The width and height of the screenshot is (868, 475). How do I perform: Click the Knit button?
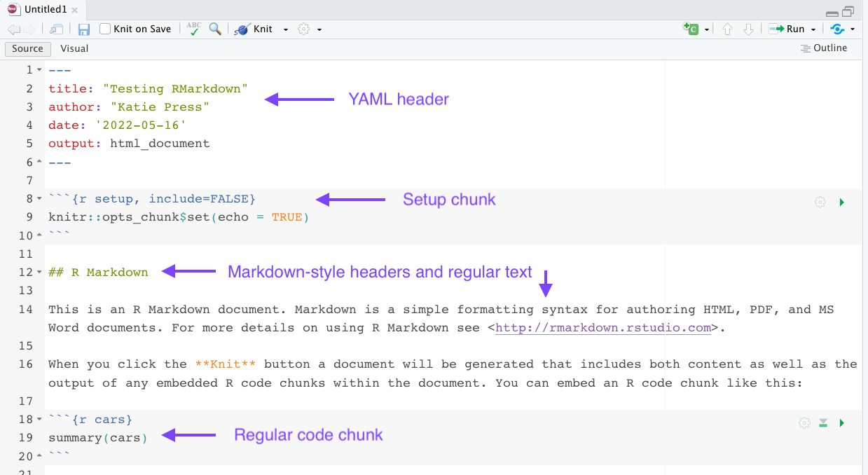pyautogui.click(x=254, y=29)
